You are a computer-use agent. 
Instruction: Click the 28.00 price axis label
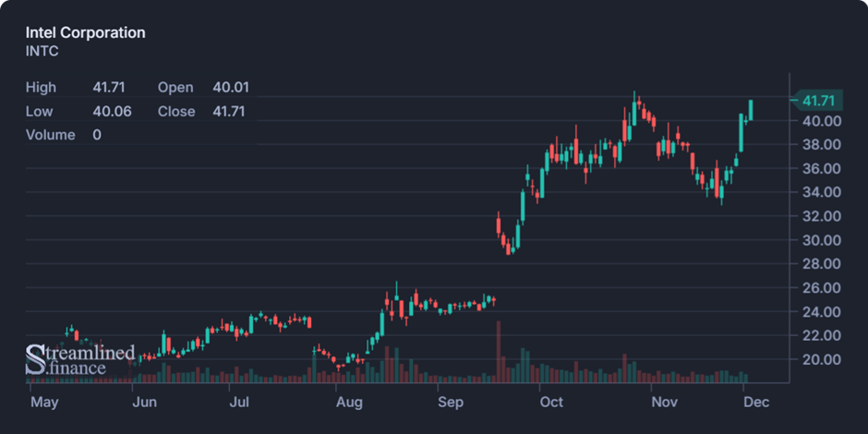822,263
